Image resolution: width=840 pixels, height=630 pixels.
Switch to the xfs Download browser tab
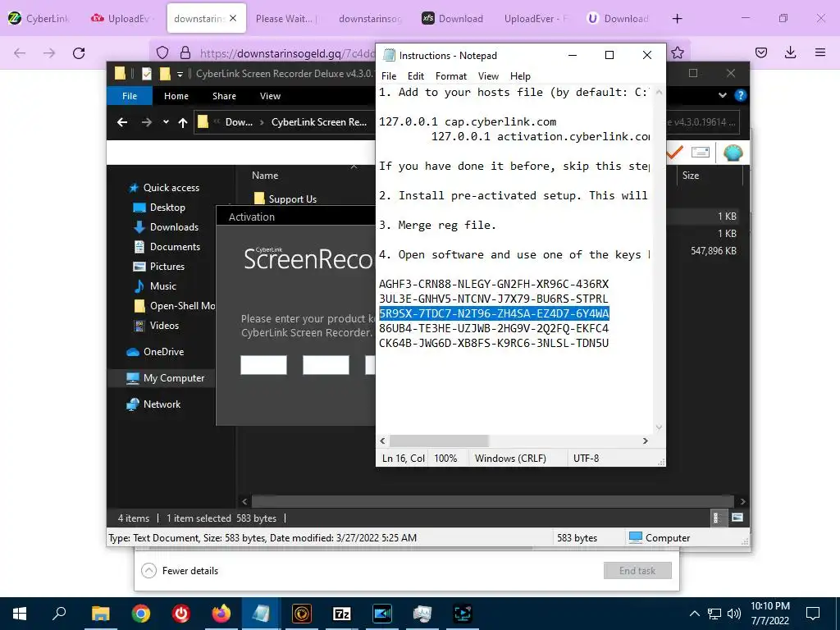453,19
